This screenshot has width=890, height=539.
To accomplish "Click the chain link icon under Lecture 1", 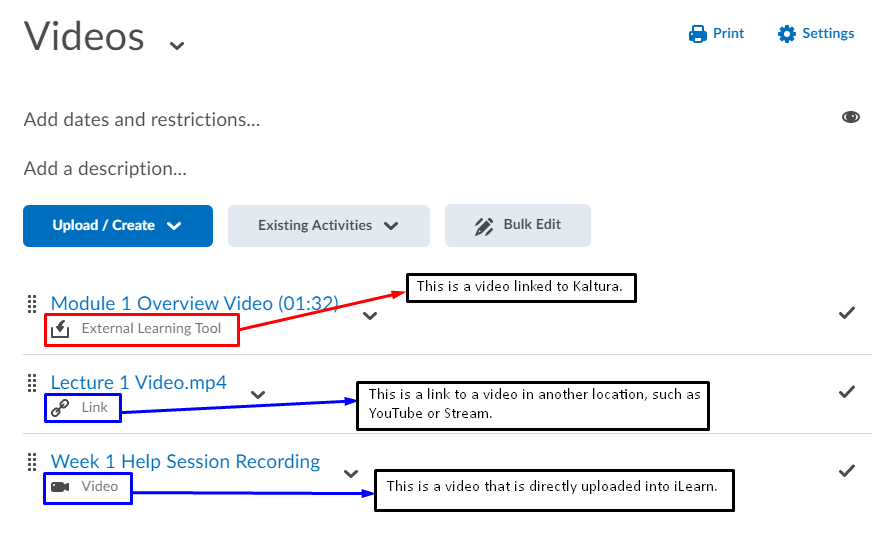I will 60,408.
